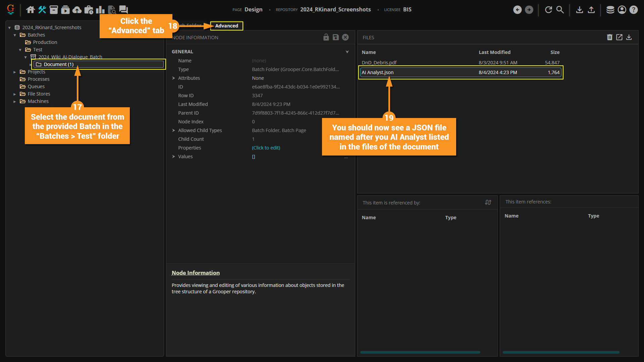This screenshot has width=644, height=362.
Task: Click the Values field brackets
Action: [x=254, y=157]
